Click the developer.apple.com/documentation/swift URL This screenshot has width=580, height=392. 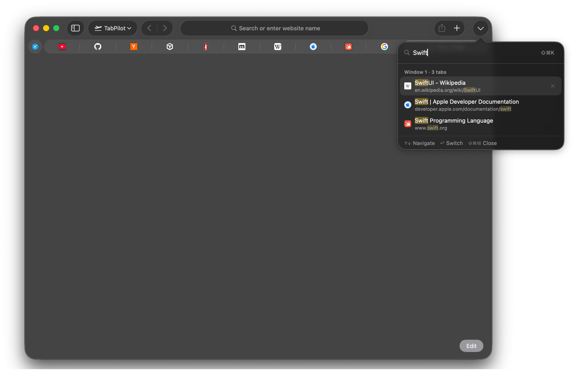463,109
